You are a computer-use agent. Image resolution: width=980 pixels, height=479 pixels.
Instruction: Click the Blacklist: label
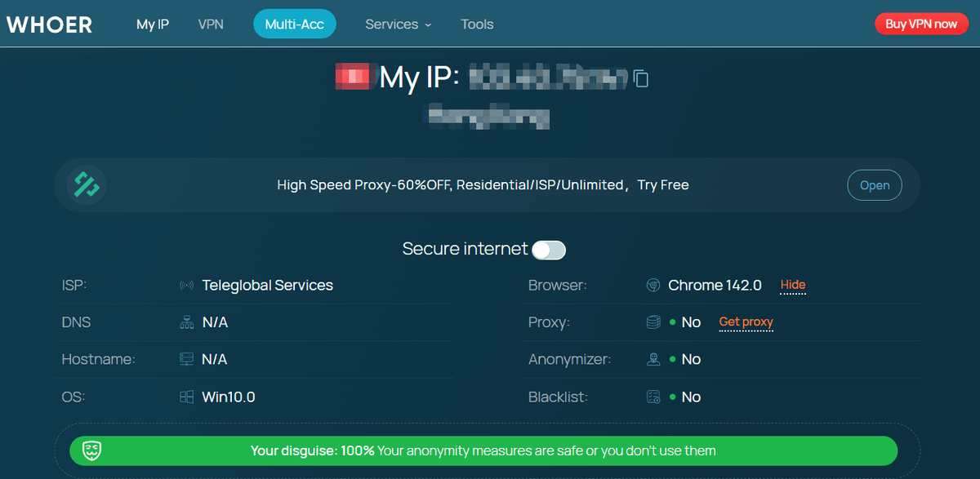click(x=559, y=397)
